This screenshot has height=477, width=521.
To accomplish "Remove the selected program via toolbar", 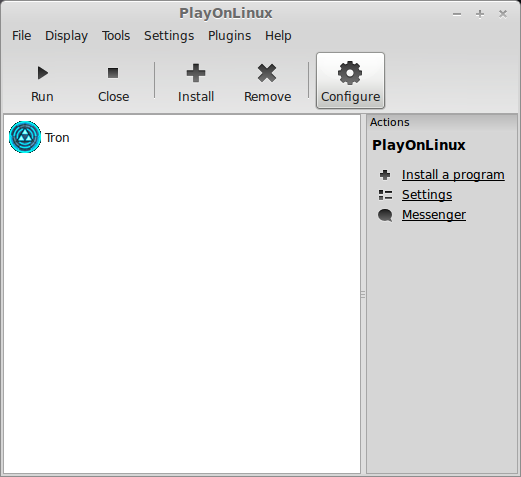I will pos(267,81).
